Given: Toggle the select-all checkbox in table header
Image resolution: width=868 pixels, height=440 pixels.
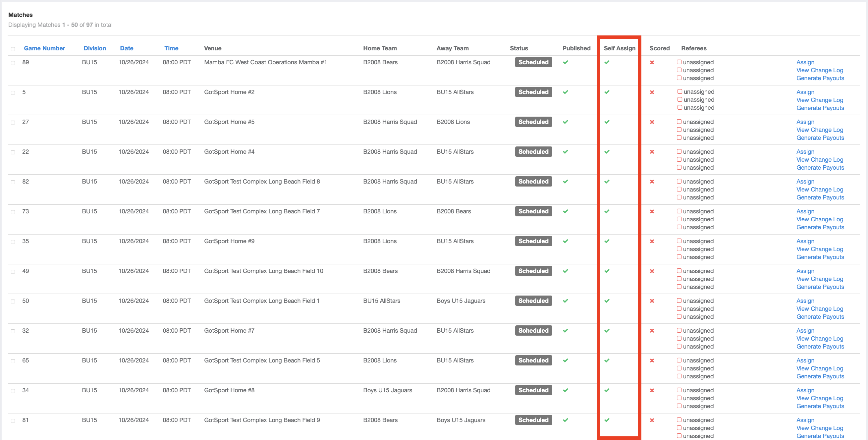Looking at the screenshot, I should pos(13,49).
